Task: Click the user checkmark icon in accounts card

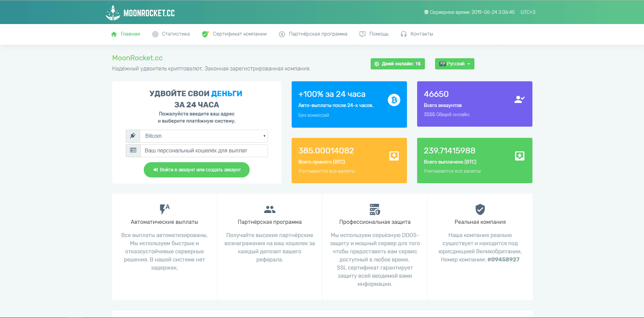Action: pyautogui.click(x=519, y=100)
